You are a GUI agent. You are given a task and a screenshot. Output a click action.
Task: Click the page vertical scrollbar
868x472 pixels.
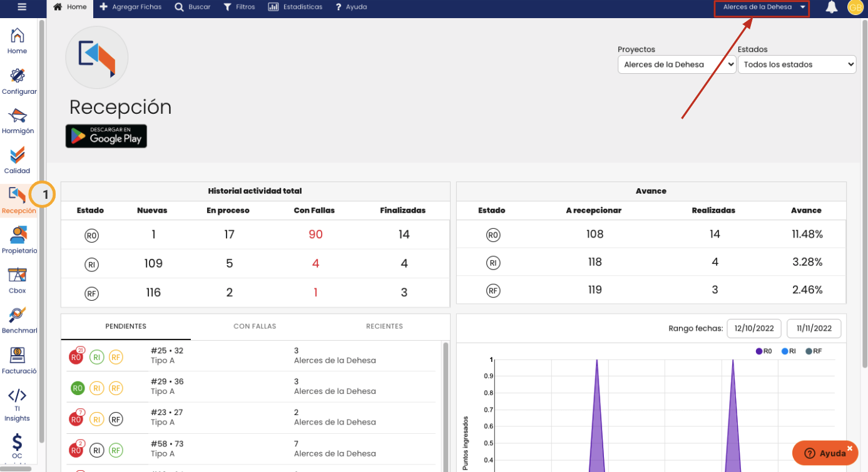tap(864, 194)
